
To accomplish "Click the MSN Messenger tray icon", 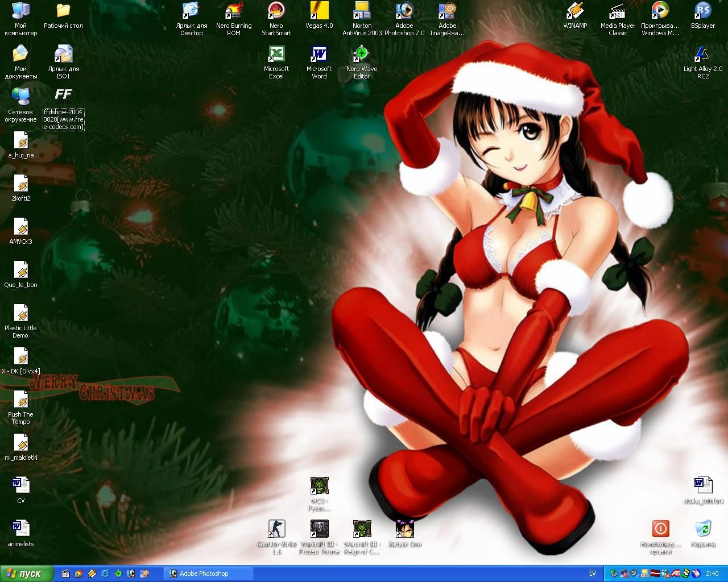I will [x=665, y=573].
